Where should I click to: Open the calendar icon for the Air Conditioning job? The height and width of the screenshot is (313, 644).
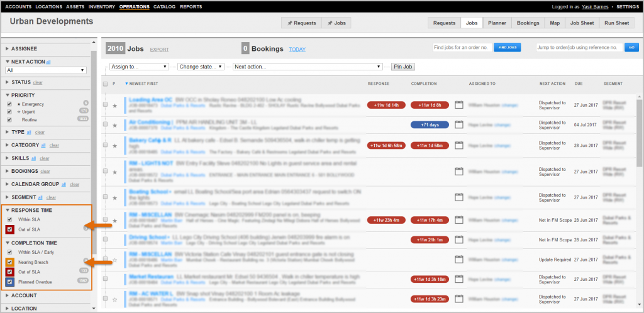coord(458,125)
